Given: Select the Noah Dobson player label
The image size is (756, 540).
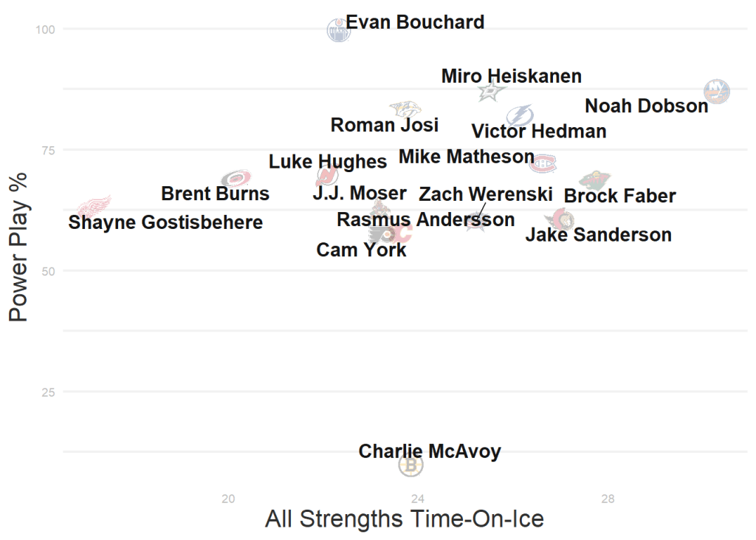Looking at the screenshot, I should pyautogui.click(x=646, y=106).
